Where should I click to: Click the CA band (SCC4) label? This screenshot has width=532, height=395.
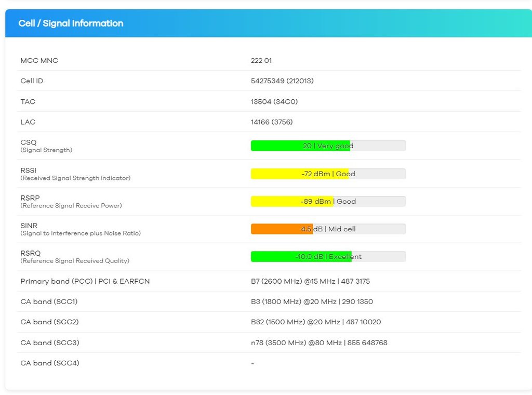point(50,363)
